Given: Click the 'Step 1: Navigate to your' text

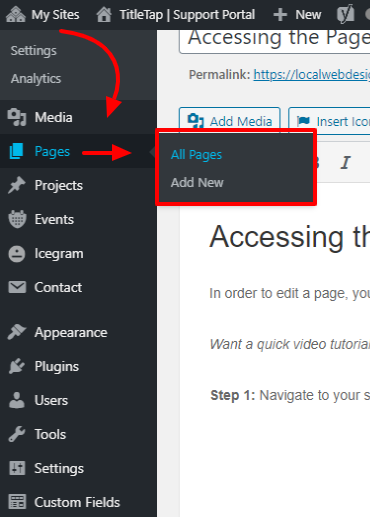Looking at the screenshot, I should 290,395.
